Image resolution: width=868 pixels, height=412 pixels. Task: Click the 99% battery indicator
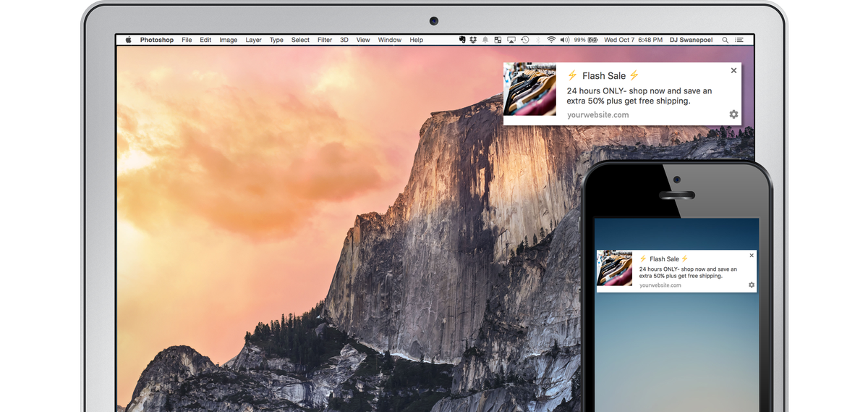point(586,40)
